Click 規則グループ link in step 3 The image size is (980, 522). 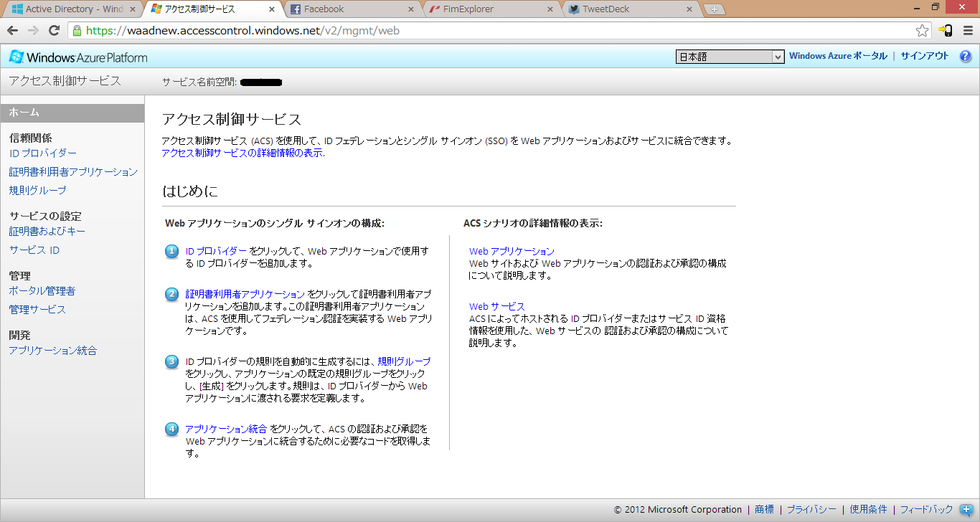(404, 362)
